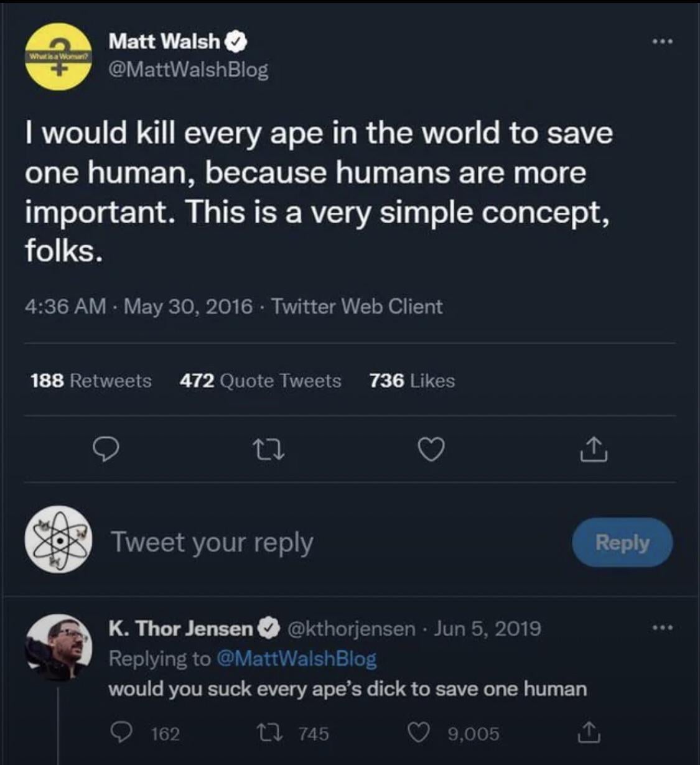This screenshot has height=765, width=700.
Task: Click the retweet icon under the main tweet
Action: [269, 450]
